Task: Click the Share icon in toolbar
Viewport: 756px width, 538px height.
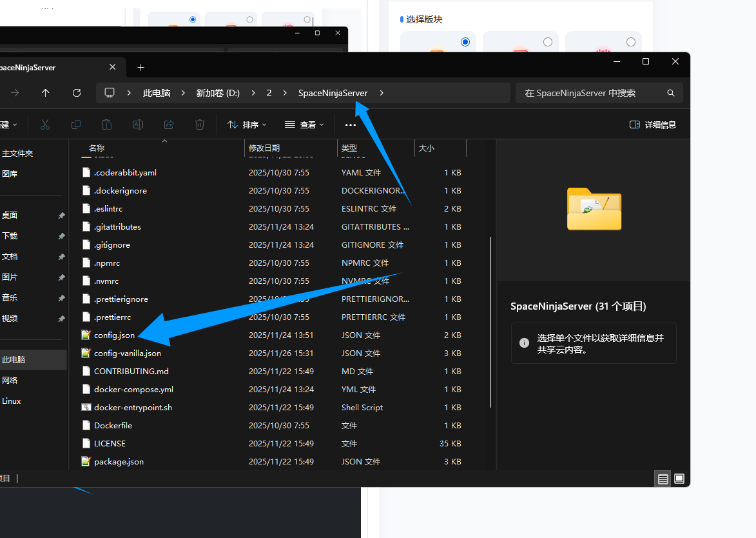Action: [x=169, y=125]
